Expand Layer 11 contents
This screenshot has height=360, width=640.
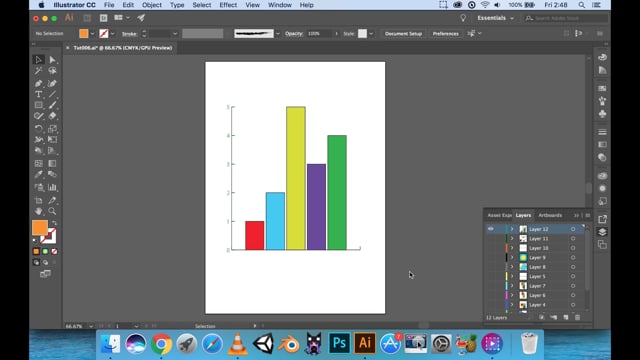tap(512, 238)
